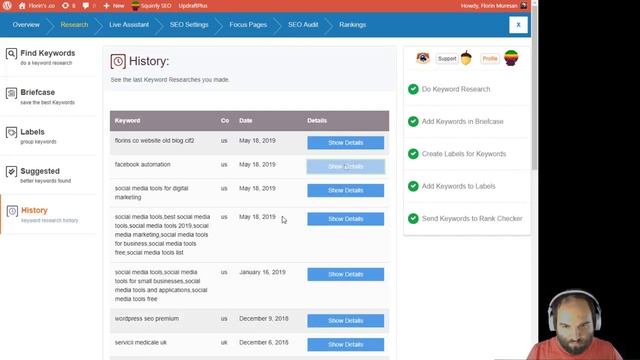Image resolution: width=640 pixels, height=360 pixels.
Task: Show details for the May 18 social media tools list row
Action: point(346,219)
